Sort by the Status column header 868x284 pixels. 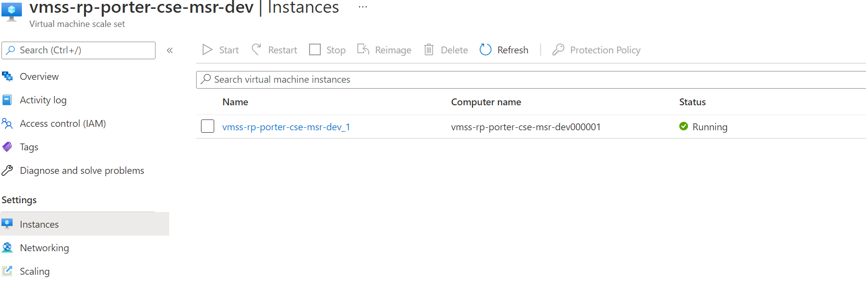(x=692, y=102)
